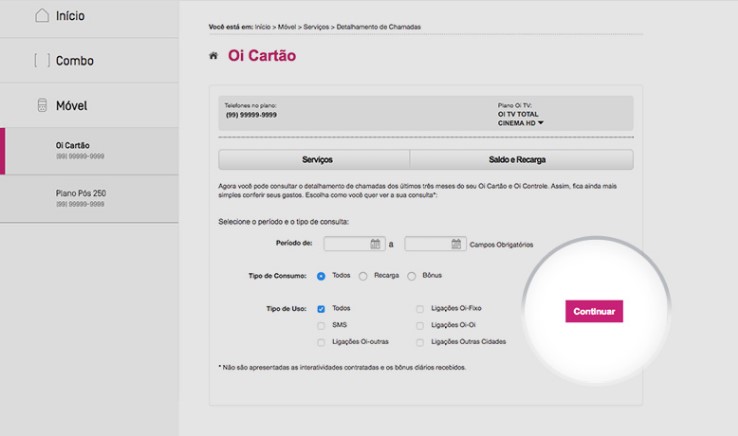
Task: Click the phone number under Telefones no plano
Action: pyautogui.click(x=251, y=115)
